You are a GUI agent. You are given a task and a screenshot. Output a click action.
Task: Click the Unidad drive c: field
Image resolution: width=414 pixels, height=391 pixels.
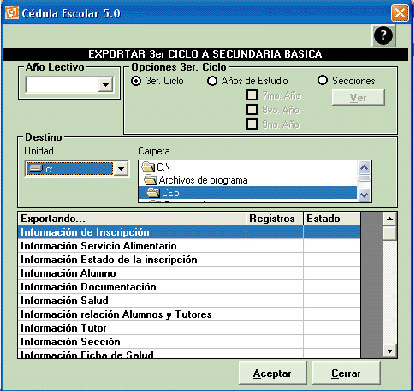pyautogui.click(x=69, y=169)
